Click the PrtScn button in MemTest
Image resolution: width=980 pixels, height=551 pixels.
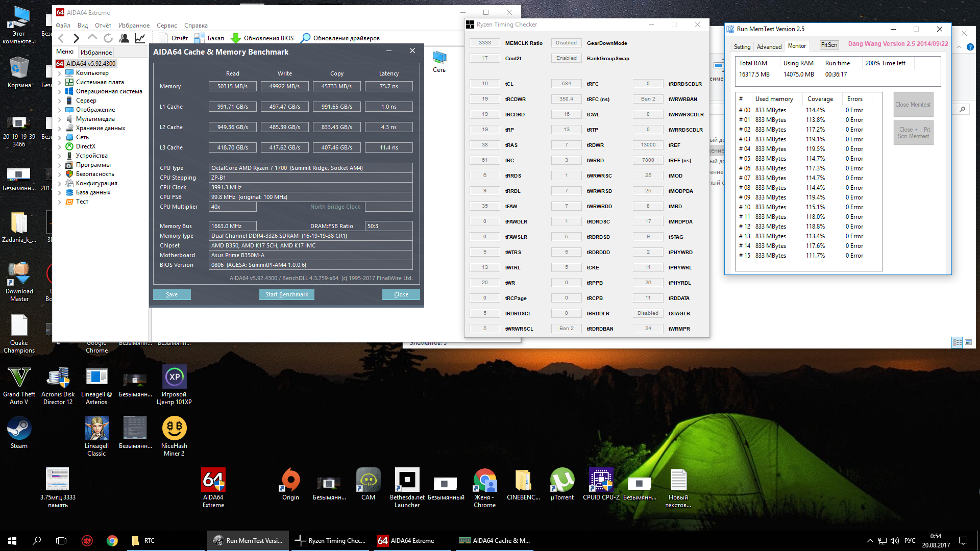point(829,45)
